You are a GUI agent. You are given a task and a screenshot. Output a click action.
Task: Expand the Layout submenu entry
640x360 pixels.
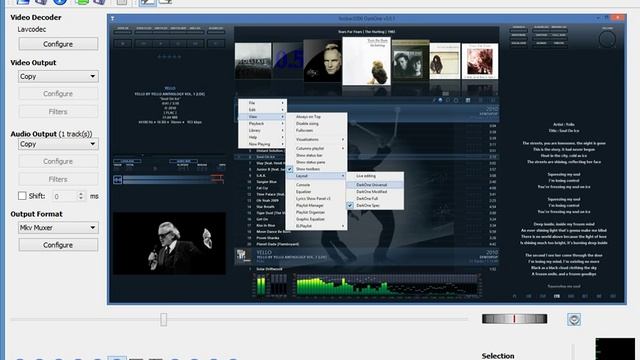coord(316,176)
